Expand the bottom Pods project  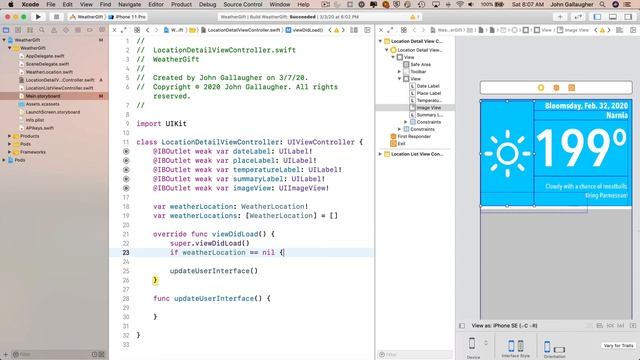(4, 160)
